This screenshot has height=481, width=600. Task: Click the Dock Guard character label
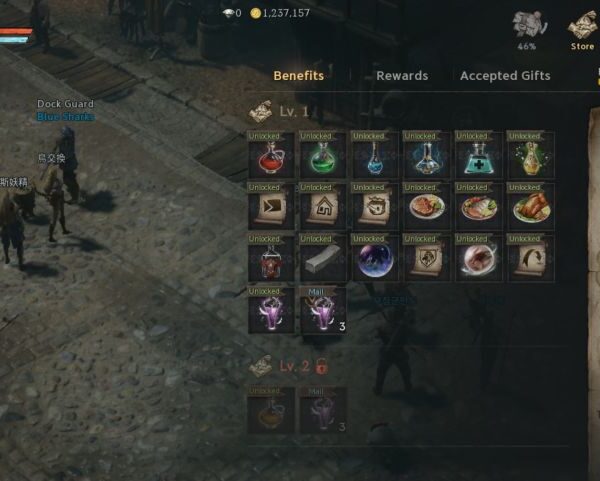point(65,104)
